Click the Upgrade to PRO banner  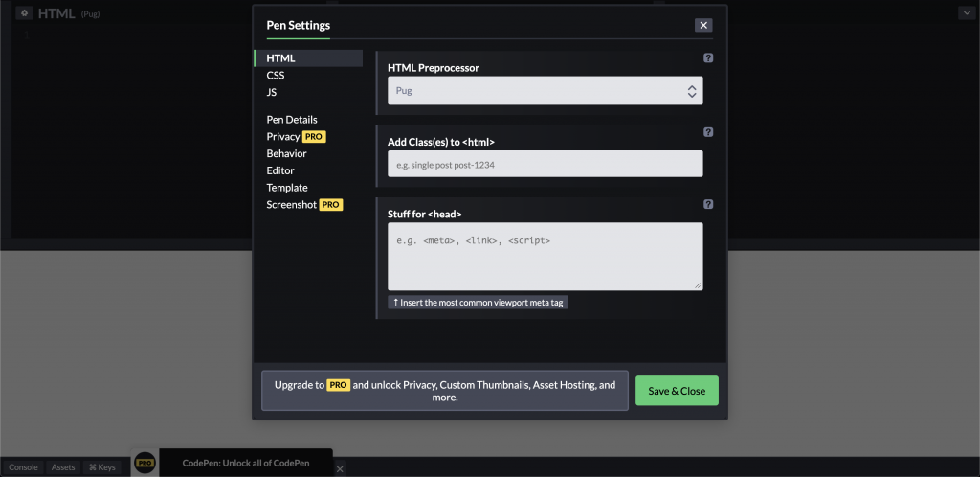click(x=445, y=391)
